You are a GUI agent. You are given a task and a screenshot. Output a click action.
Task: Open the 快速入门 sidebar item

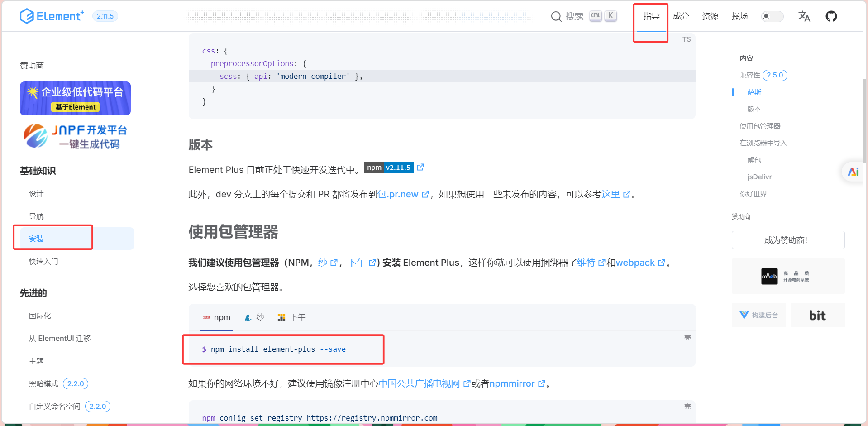43,262
